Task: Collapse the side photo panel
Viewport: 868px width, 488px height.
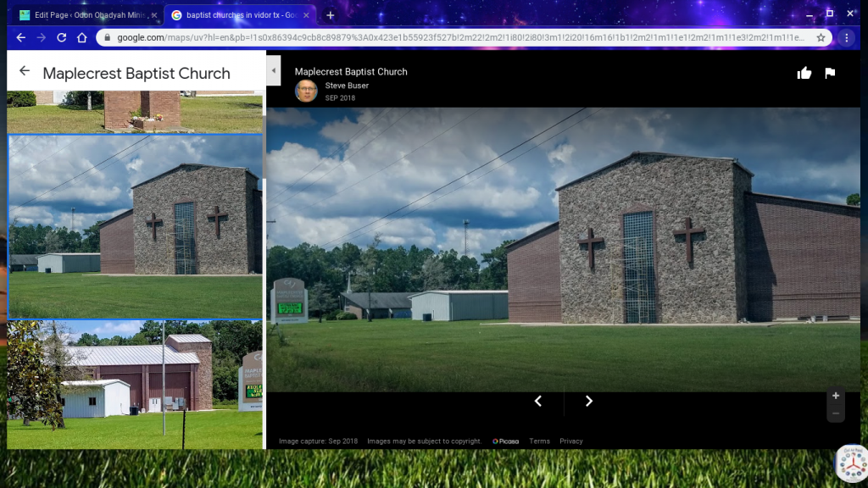Action: pyautogui.click(x=274, y=71)
